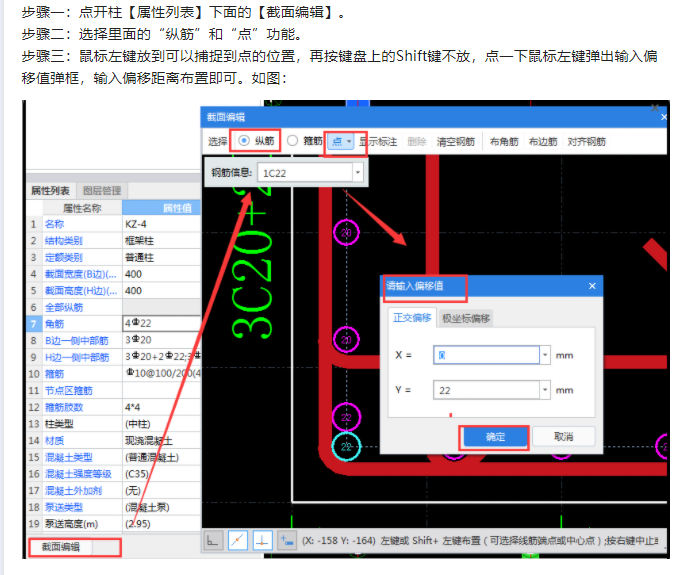Select the 纵筋 radio button

click(x=244, y=141)
